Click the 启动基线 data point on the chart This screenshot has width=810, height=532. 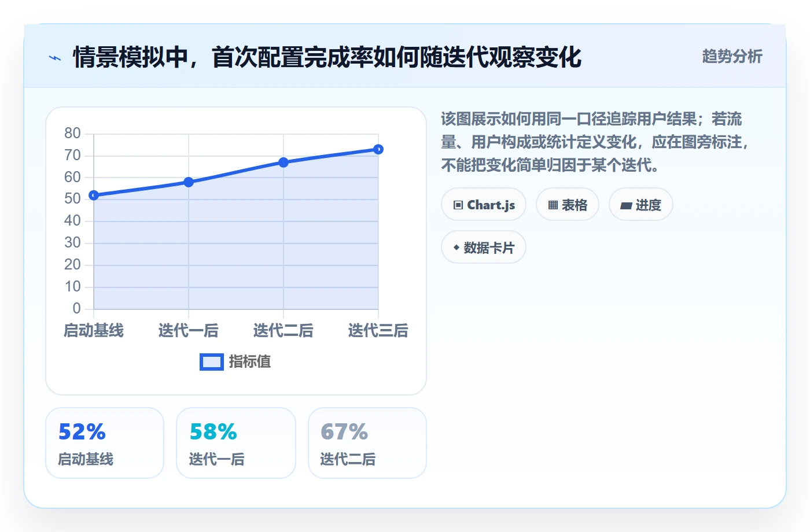coord(94,195)
